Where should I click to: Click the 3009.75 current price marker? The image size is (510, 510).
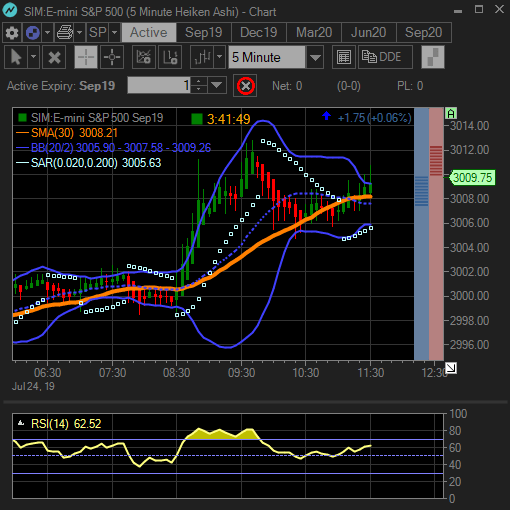click(x=472, y=177)
